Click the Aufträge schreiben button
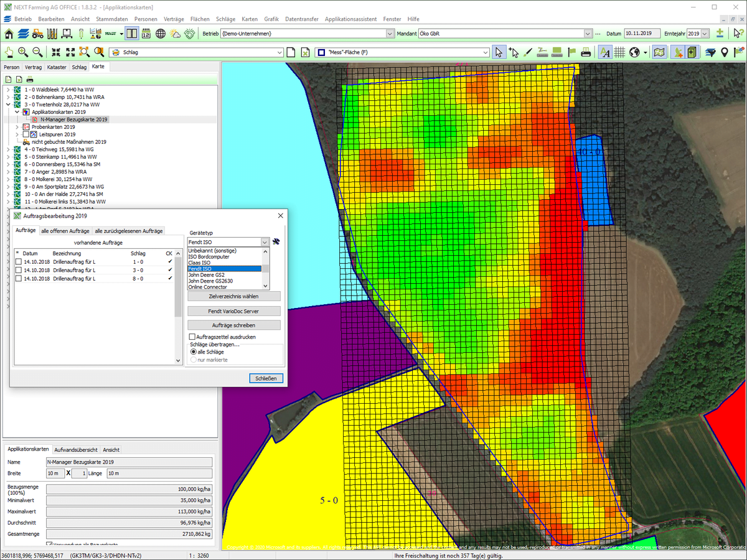Screen dimensions: 747x560 233,325
